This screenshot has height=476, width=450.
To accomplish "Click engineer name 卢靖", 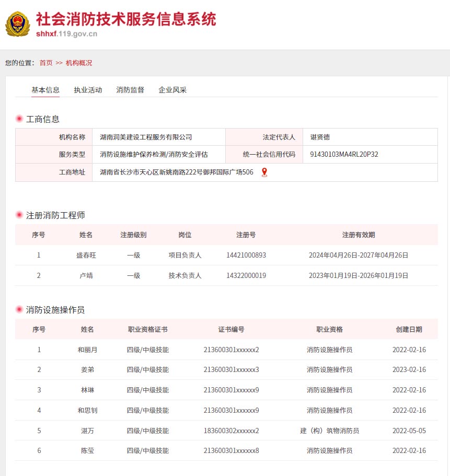I will [86, 276].
